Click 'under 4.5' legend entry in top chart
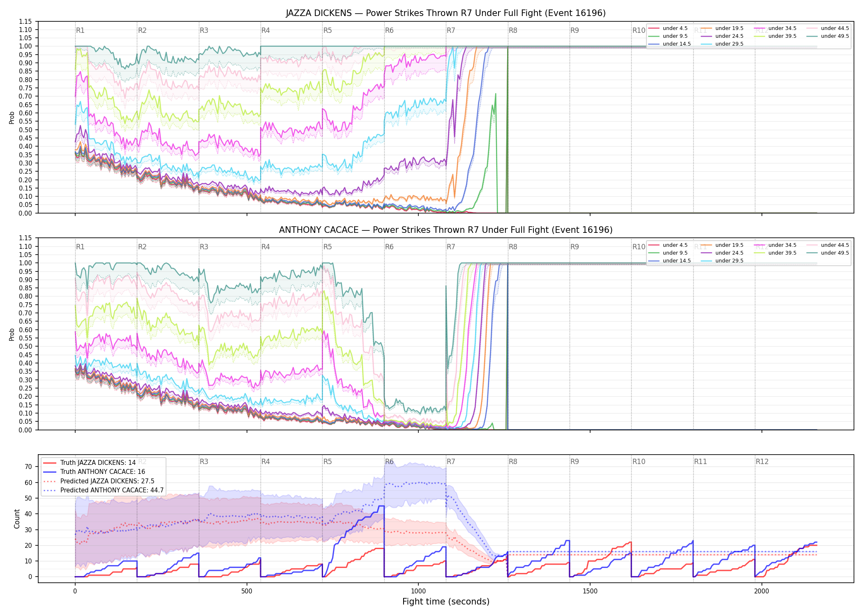Viewport: 863px width, 616px height. 668,28
